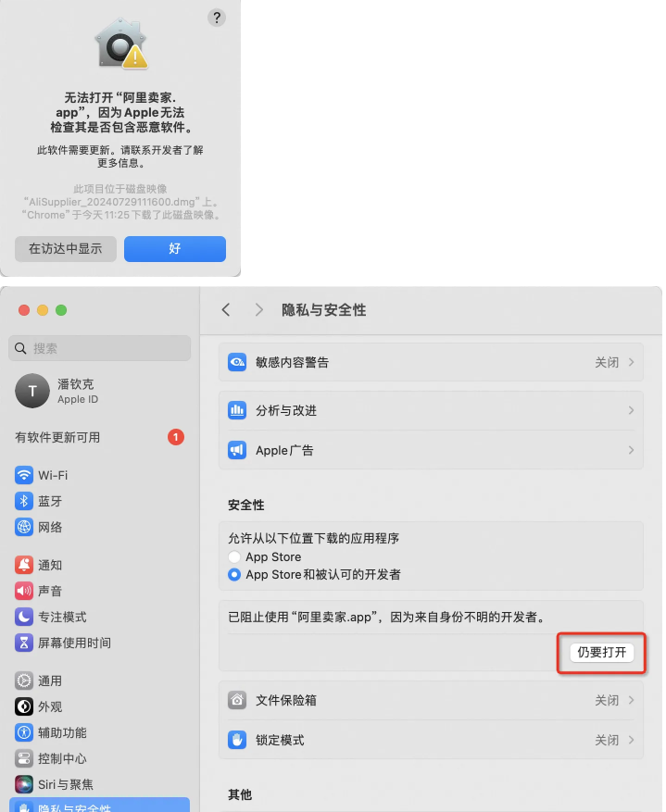Select 网络 network in sidebar
The width and height of the screenshot is (666, 812).
click(38, 527)
